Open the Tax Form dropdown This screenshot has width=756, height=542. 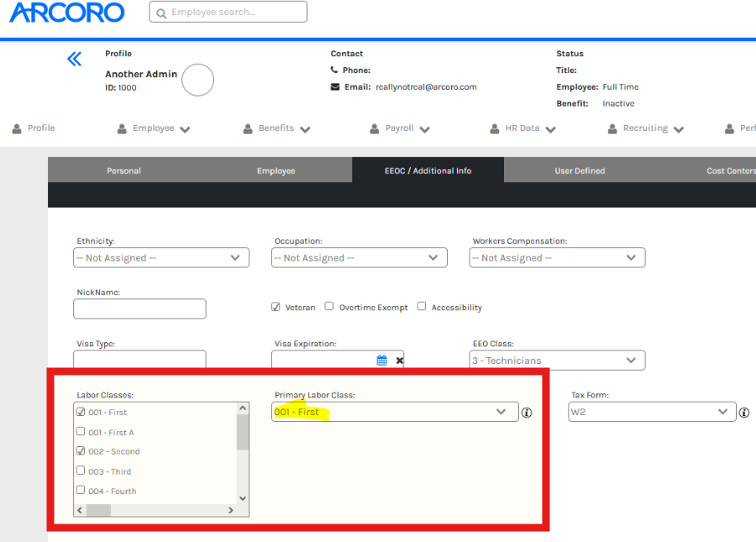click(x=652, y=412)
